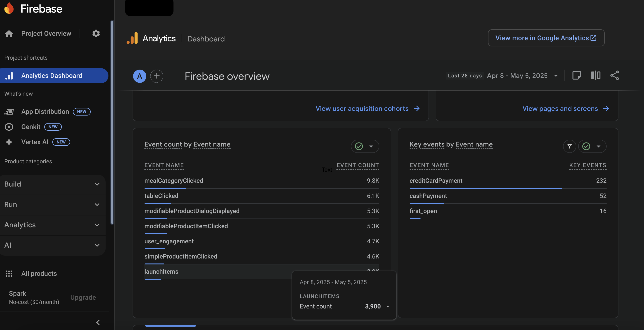Image resolution: width=644 pixels, height=330 pixels.
Task: Click the modifiableProductItemClicked row
Action: tap(262, 226)
